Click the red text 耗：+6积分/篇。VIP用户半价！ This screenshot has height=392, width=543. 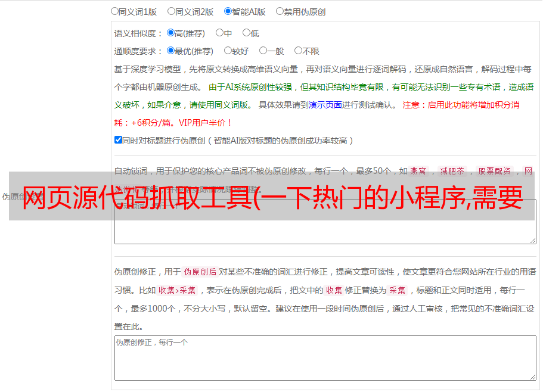coord(173,123)
